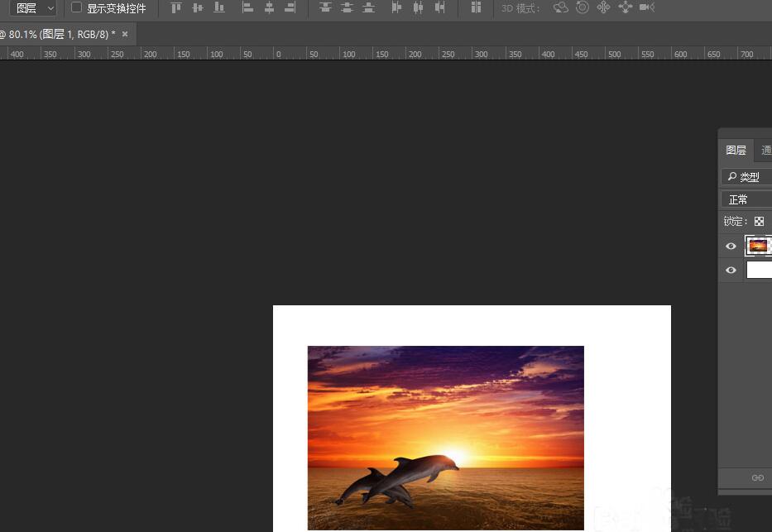The height and width of the screenshot is (532, 772).
Task: Toggle the lock transparent pixels button
Action: tap(759, 222)
